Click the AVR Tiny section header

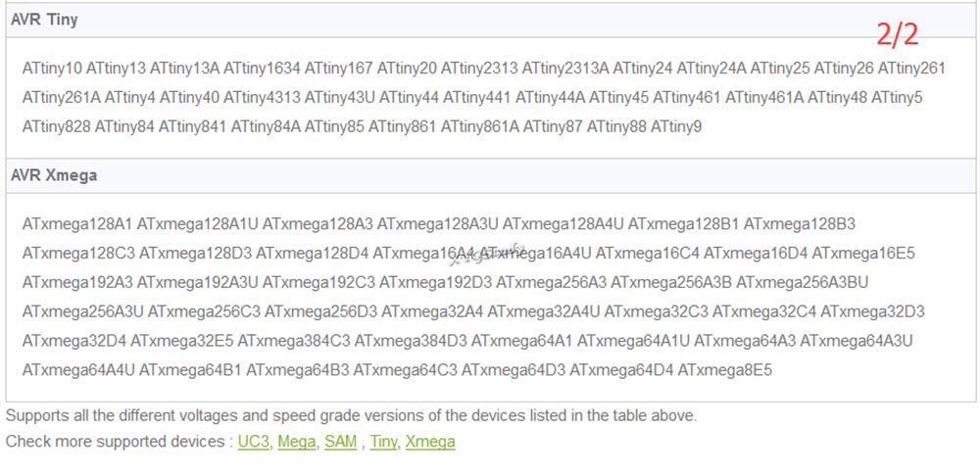coord(491,20)
